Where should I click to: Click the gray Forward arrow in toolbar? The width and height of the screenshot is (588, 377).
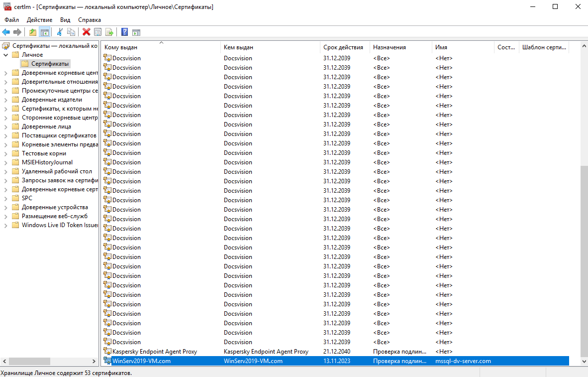(17, 32)
